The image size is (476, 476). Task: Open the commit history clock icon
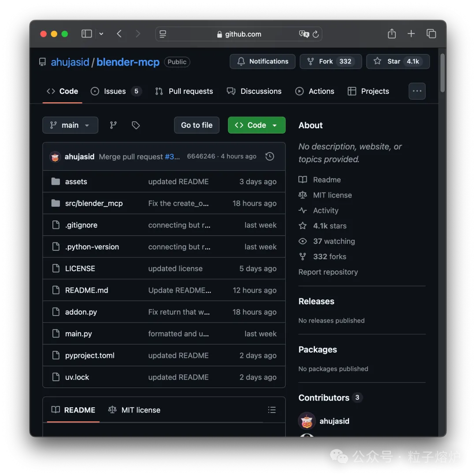click(x=270, y=156)
